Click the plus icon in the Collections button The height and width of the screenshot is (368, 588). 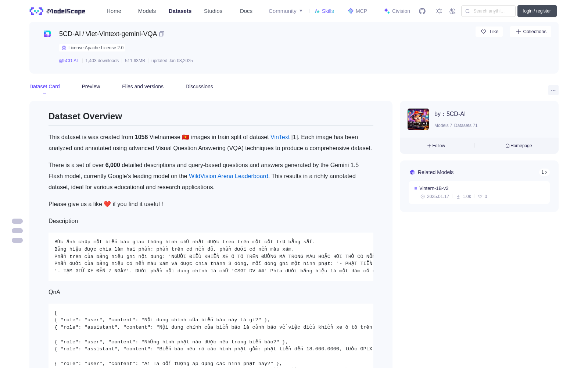click(519, 32)
